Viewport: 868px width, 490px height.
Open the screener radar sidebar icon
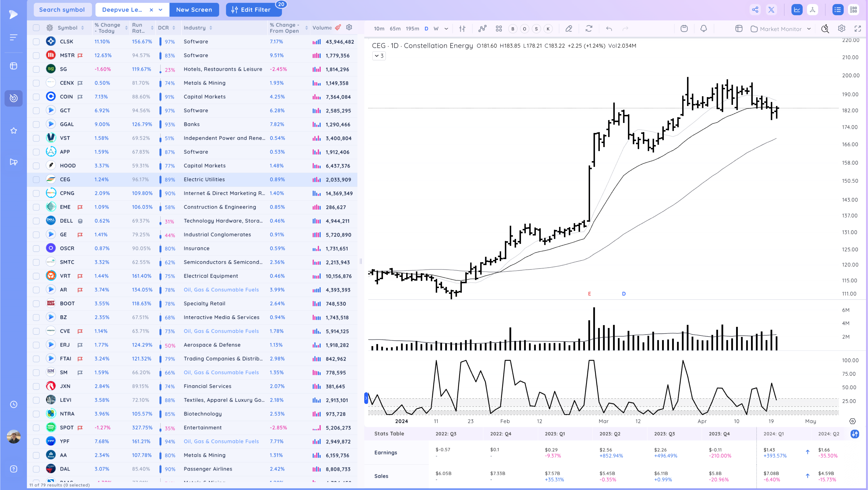coord(13,98)
